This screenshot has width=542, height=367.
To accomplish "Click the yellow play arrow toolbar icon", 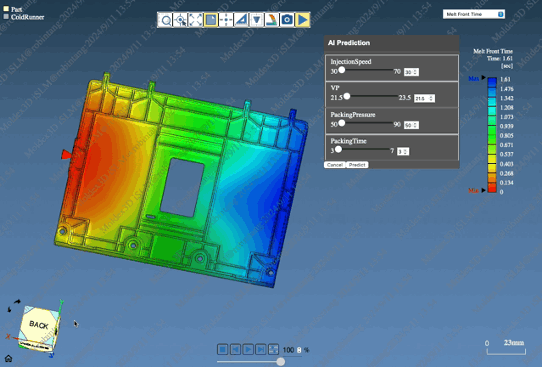I will [302, 20].
